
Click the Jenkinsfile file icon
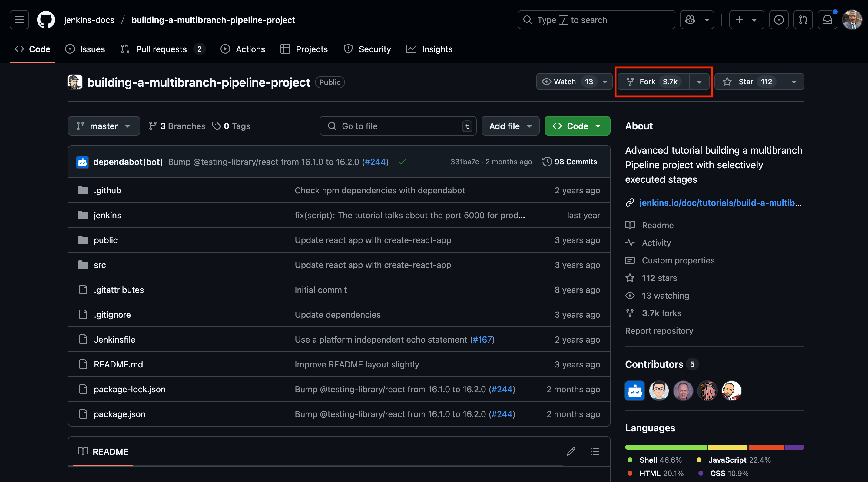point(83,339)
